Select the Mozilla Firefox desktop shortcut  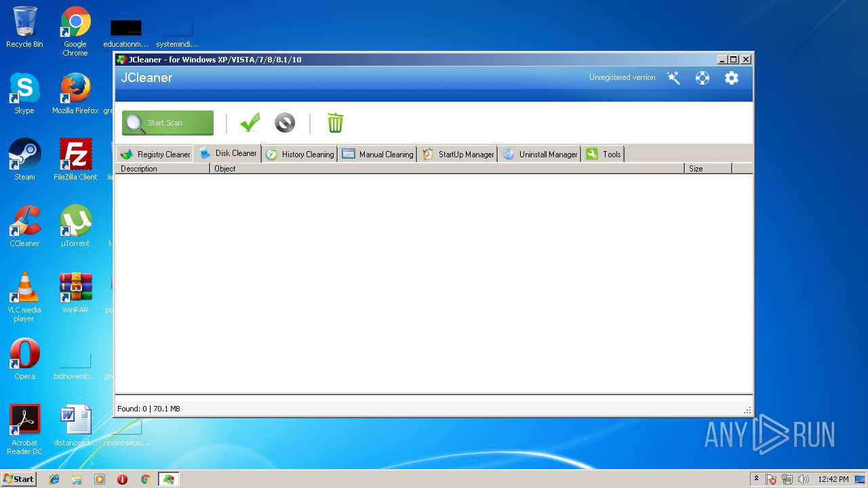click(75, 94)
